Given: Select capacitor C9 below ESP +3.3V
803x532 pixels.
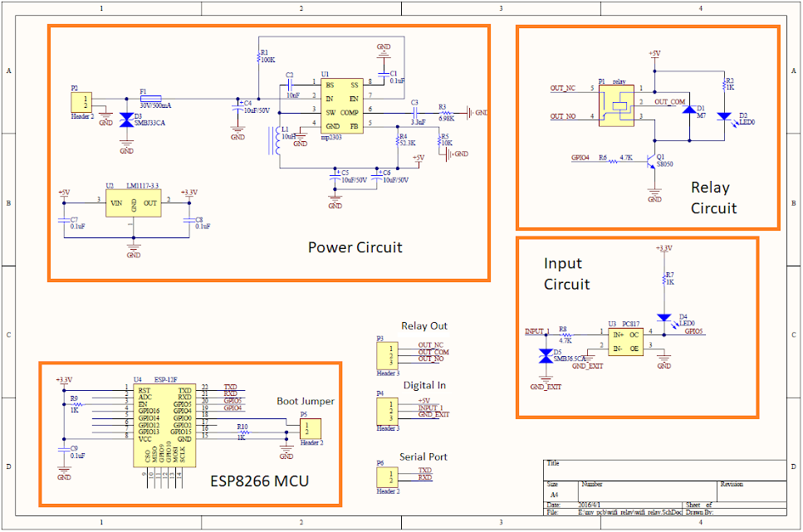Looking at the screenshot, I should [x=64, y=450].
